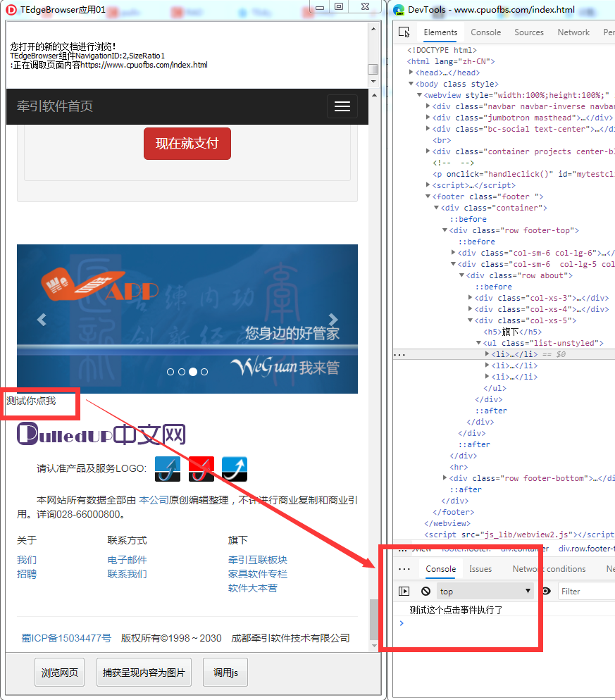Expand the col-xs-3 div node
This screenshot has height=700, width=615.
(x=471, y=297)
